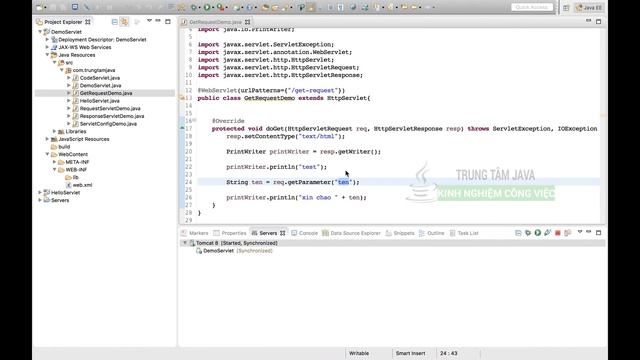
Task: Select ResponseServletDemo.java in the tree
Action: coord(111,116)
